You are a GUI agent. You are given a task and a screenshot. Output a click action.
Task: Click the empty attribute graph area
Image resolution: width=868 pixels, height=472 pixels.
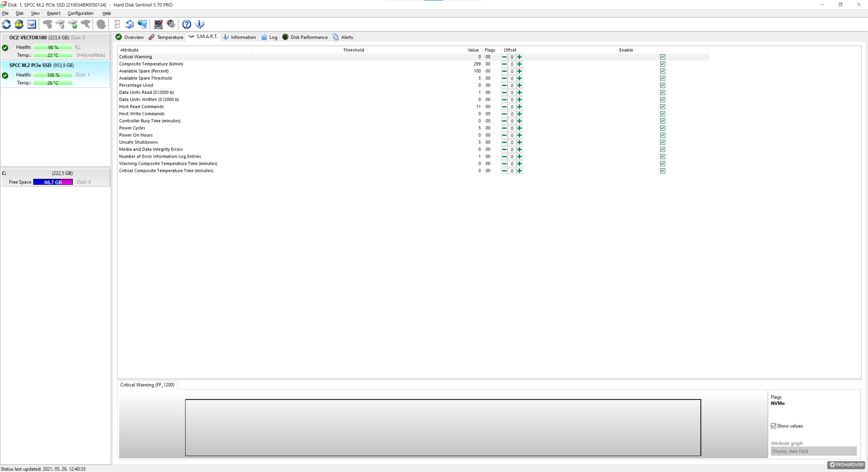(x=443, y=427)
